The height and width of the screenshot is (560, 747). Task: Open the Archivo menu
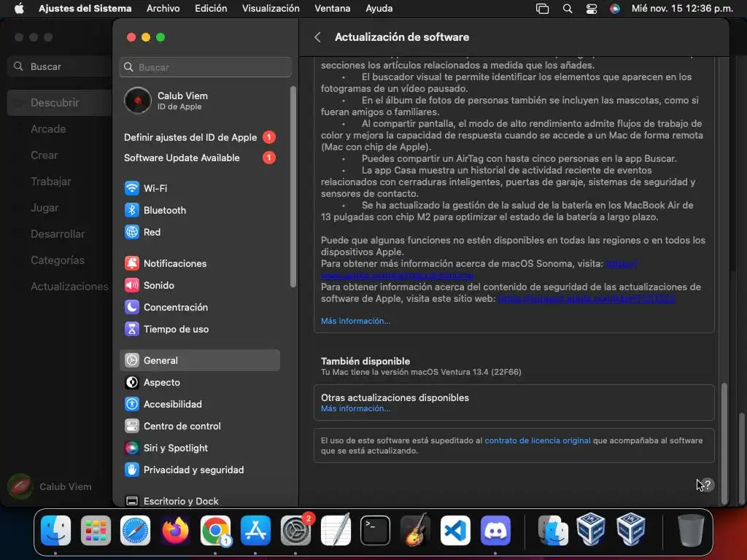click(x=163, y=8)
